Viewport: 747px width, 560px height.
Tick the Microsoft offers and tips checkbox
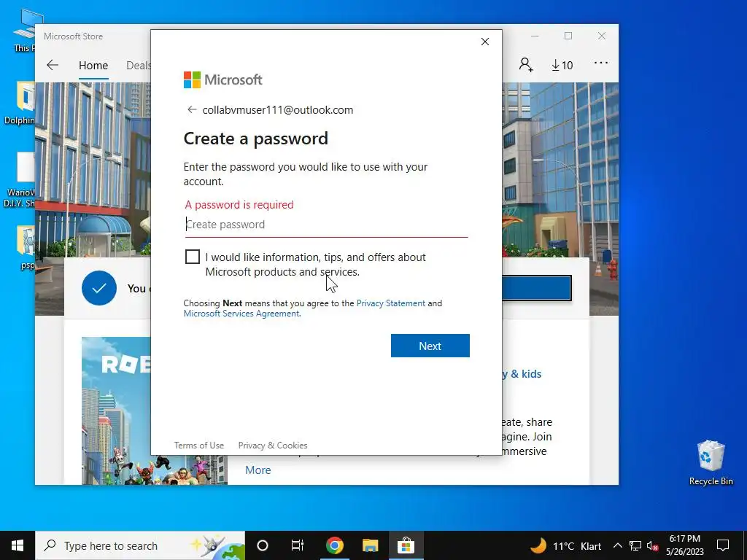point(193,257)
